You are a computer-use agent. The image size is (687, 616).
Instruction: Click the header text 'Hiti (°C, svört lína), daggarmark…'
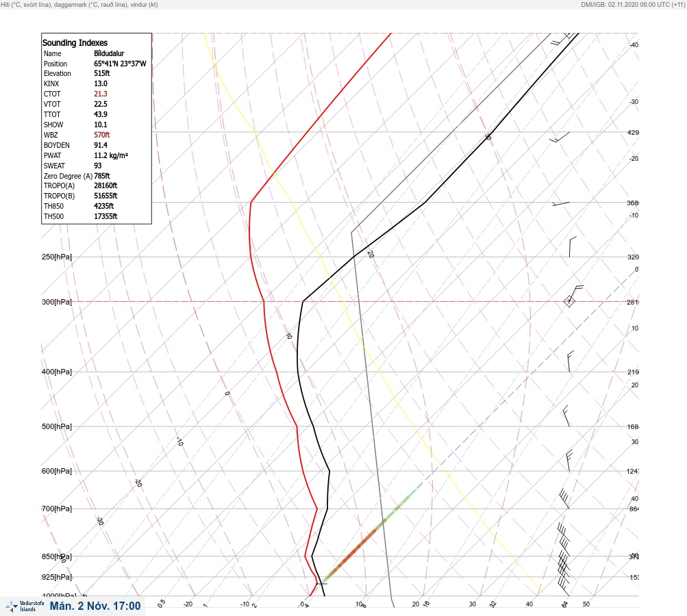tap(79, 5)
